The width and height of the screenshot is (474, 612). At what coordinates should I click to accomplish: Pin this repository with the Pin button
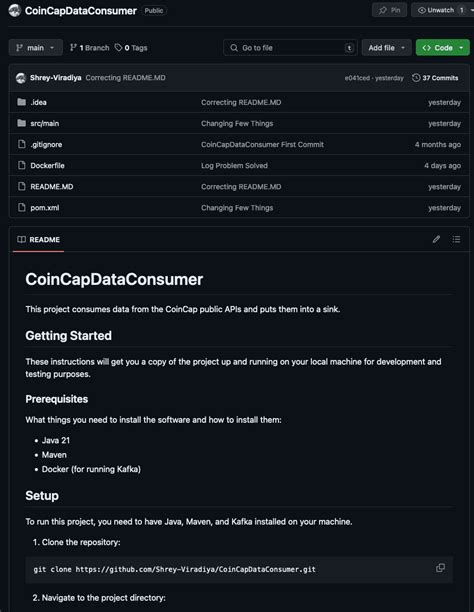[390, 10]
